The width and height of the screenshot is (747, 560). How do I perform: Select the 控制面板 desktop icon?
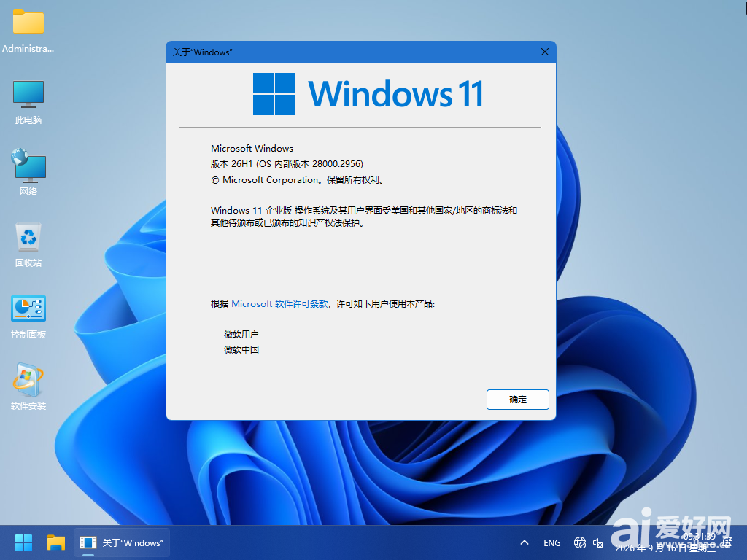coord(28,316)
